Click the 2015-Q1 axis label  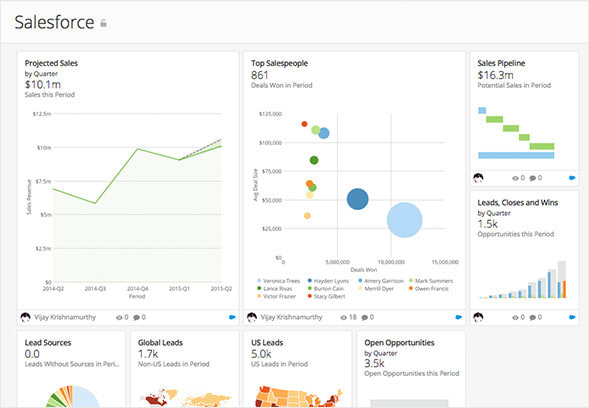pyautogui.click(x=179, y=289)
